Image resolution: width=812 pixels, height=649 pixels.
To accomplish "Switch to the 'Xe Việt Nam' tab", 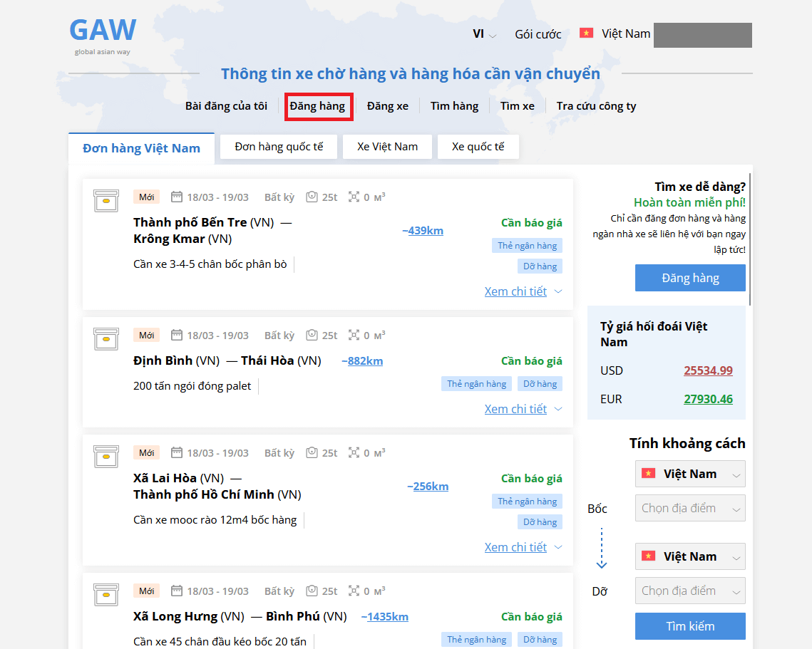I will (x=387, y=147).
